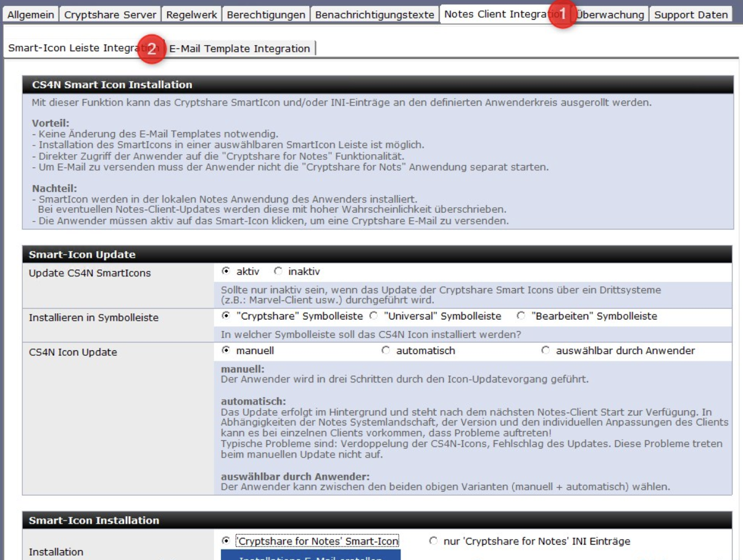This screenshot has height=560, width=743.
Task: Click the CS4N Icon Update label
Action: (73, 352)
